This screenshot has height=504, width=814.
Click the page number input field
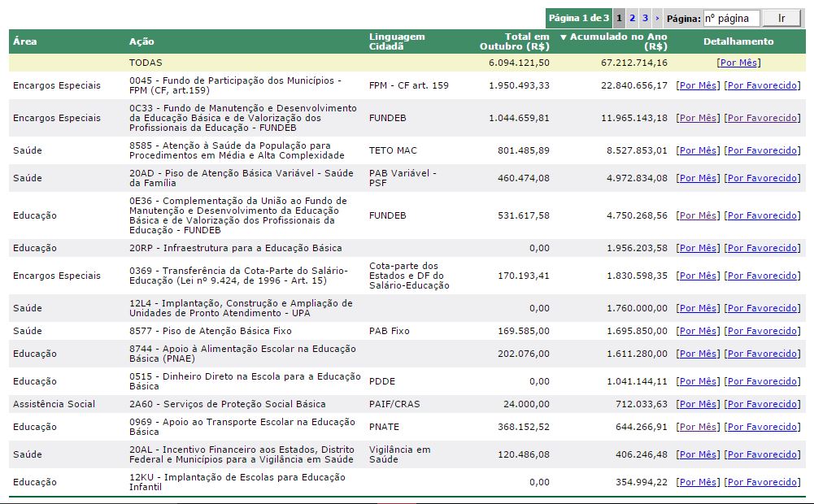pos(731,19)
